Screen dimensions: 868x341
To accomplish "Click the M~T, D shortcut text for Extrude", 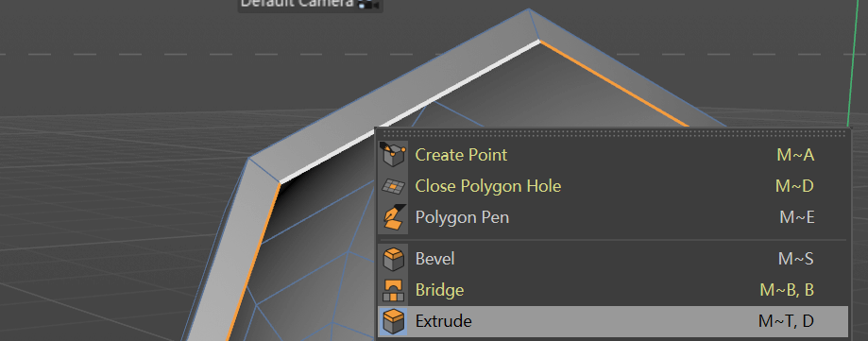I will point(786,321).
